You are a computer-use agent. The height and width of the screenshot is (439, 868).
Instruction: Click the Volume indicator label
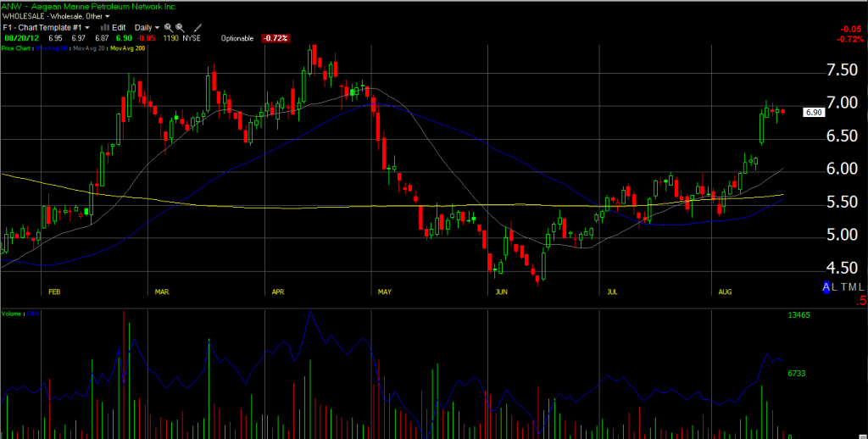click(x=13, y=311)
